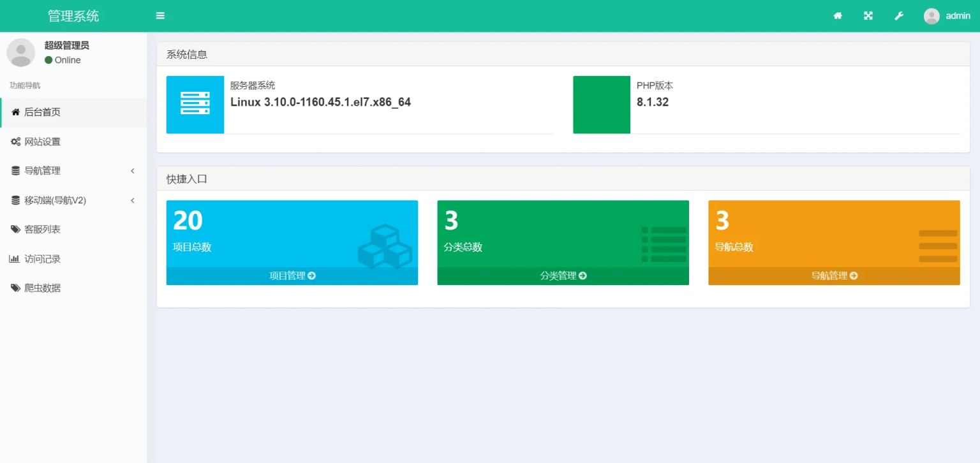Click the 项目管理 link
The height and width of the screenshot is (463, 980).
(292, 276)
